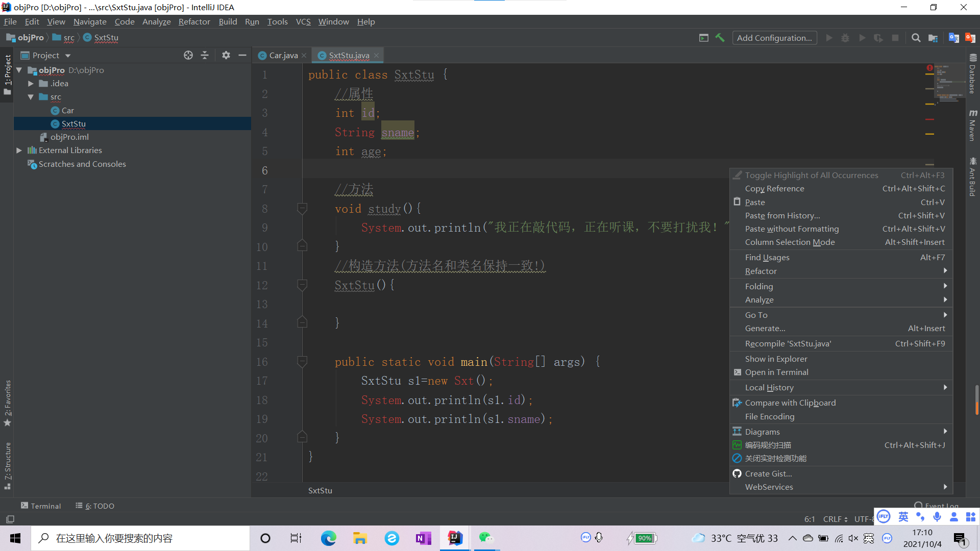The width and height of the screenshot is (980, 551).
Task: Fold the main method at line 16
Action: click(x=302, y=362)
